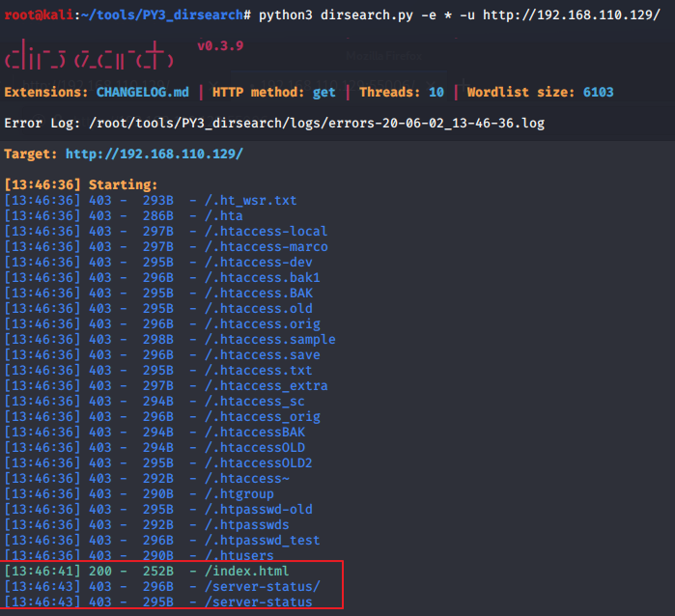Viewport: 675px width, 616px height.
Task: Click dirsearch.py in the command
Action: pos(366,15)
